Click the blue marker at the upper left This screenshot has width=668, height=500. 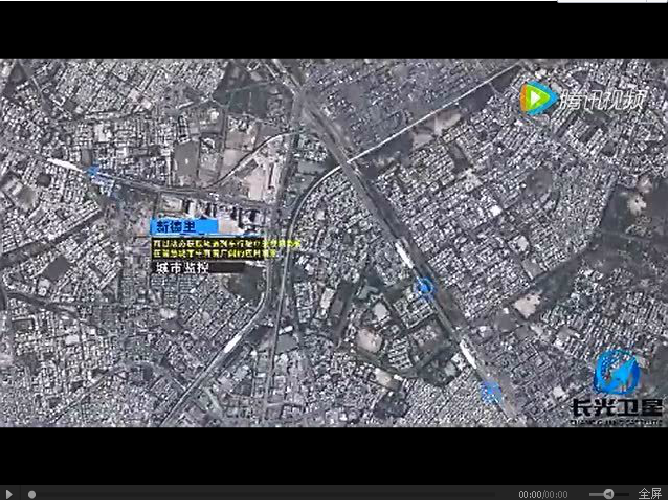[95, 171]
